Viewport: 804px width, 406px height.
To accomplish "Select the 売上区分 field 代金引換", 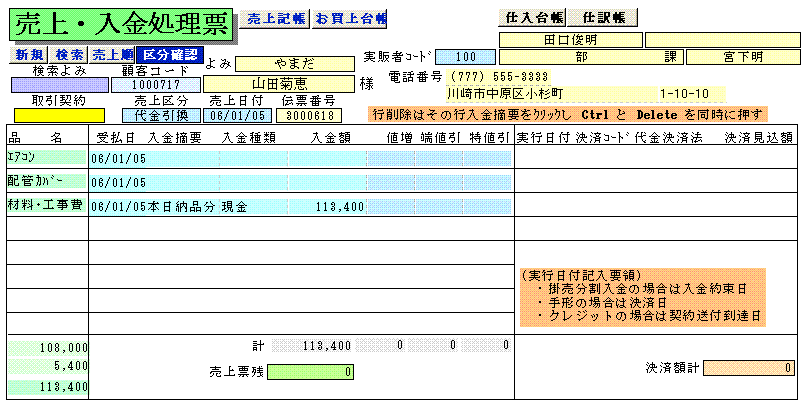I will coord(162,115).
